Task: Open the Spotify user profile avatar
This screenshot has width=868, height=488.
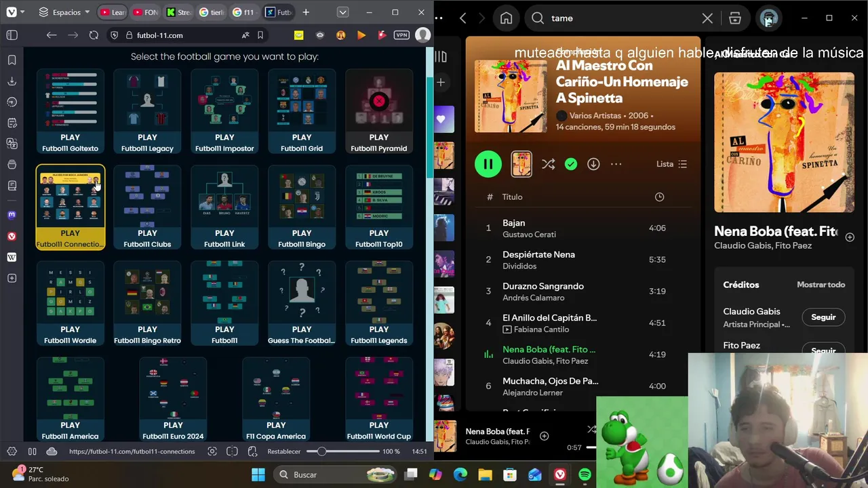Action: coord(768,18)
